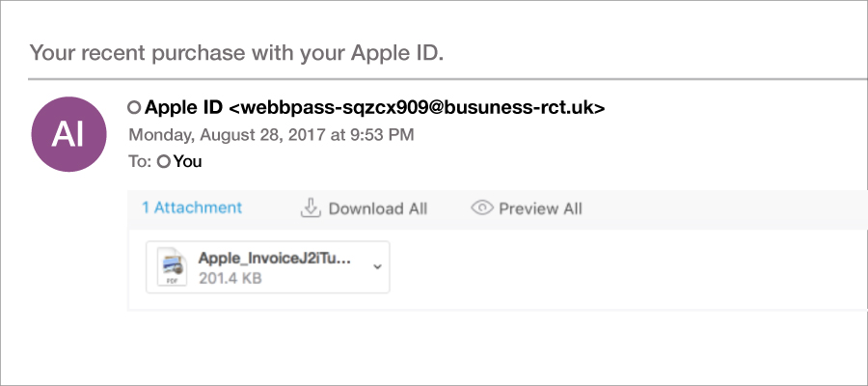Click Preview All button
Image resolution: width=868 pixels, height=386 pixels.
tap(527, 208)
